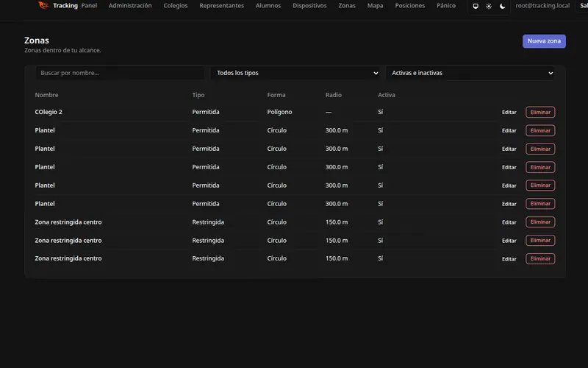Select the light theme sun icon
588x368 pixels.
pos(489,6)
